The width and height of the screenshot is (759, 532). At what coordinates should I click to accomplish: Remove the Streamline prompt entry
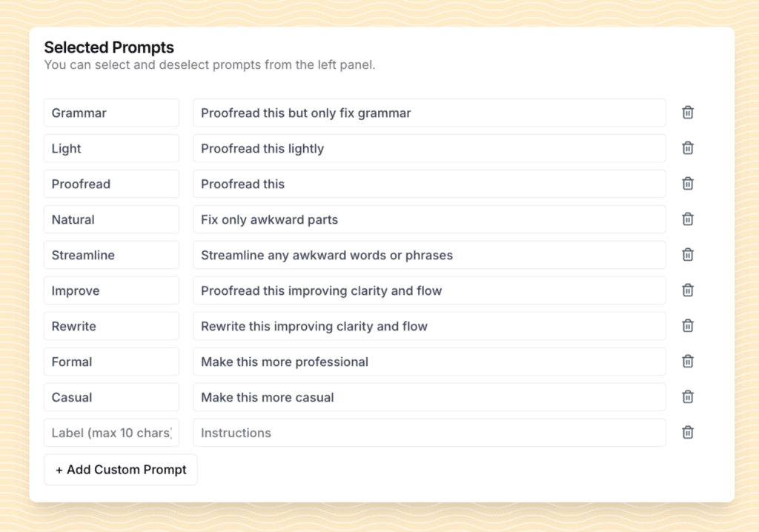tap(688, 255)
